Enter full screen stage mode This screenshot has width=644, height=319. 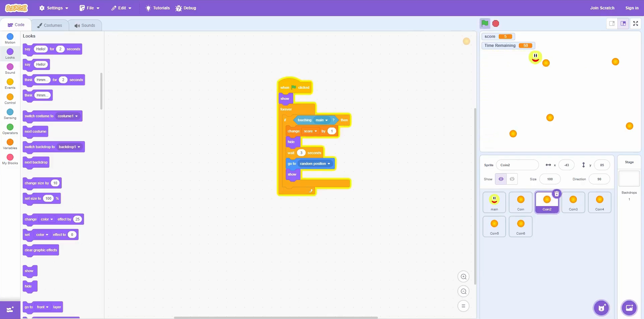(x=635, y=23)
